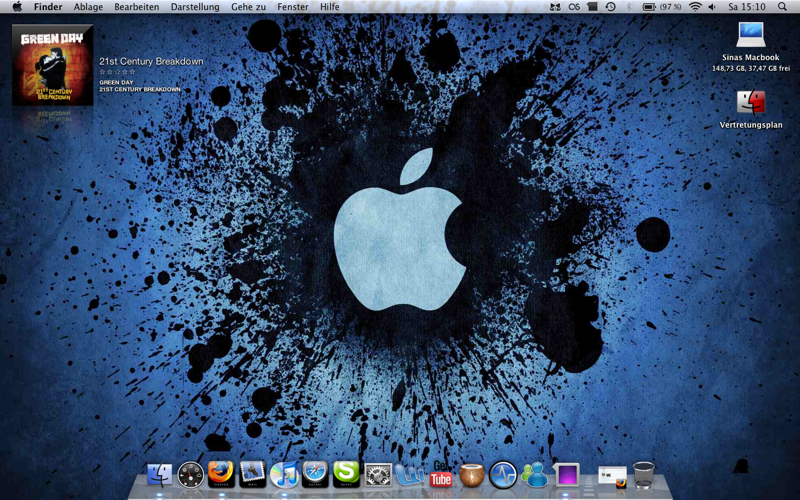Image resolution: width=800 pixels, height=500 pixels.
Task: Click the star rating under song title
Action: (x=117, y=72)
